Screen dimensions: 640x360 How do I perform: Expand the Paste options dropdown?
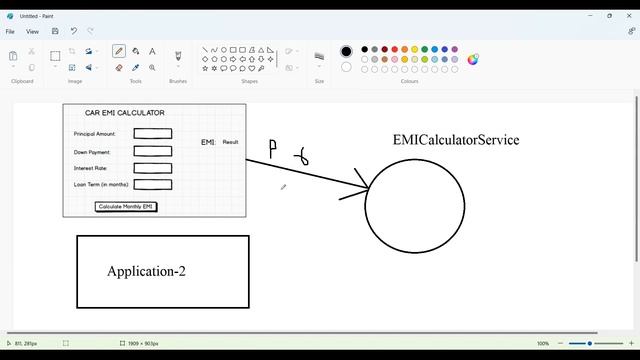13,67
